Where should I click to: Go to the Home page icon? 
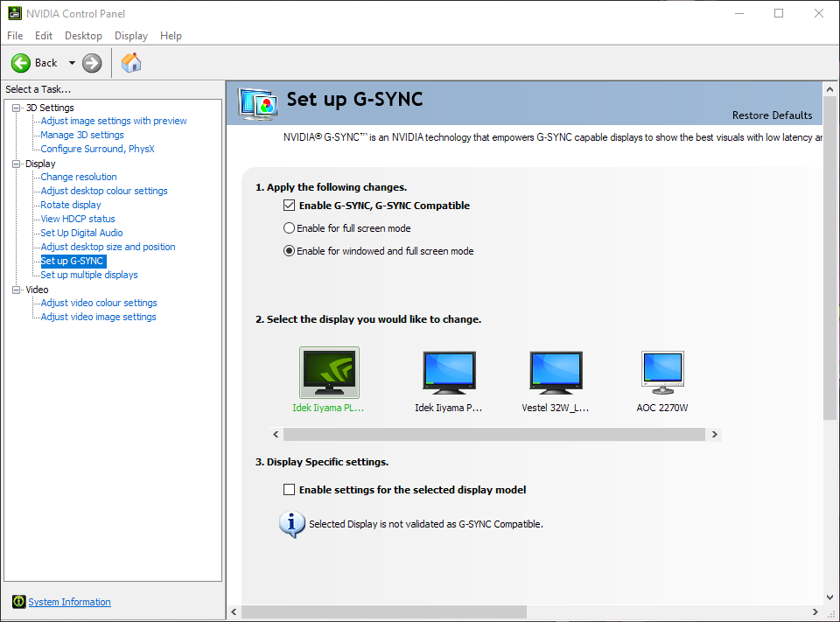pyautogui.click(x=131, y=63)
